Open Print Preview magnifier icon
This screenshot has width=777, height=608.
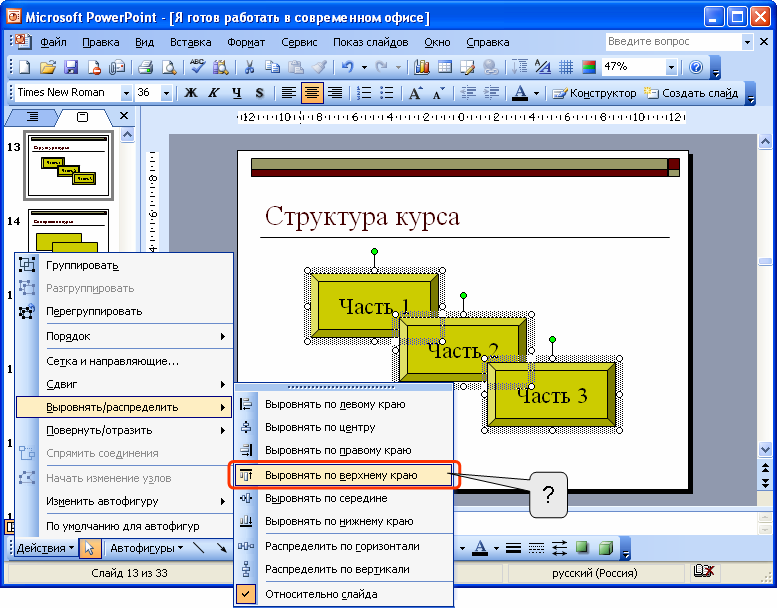pos(169,67)
